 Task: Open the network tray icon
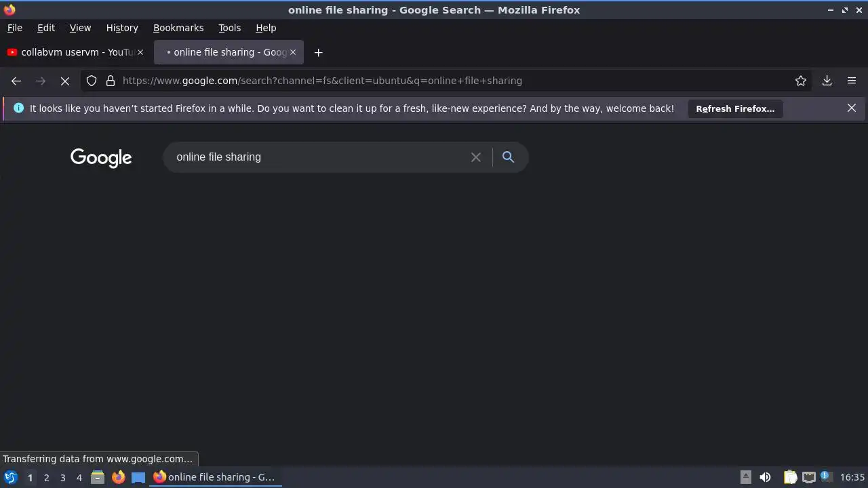tap(808, 477)
